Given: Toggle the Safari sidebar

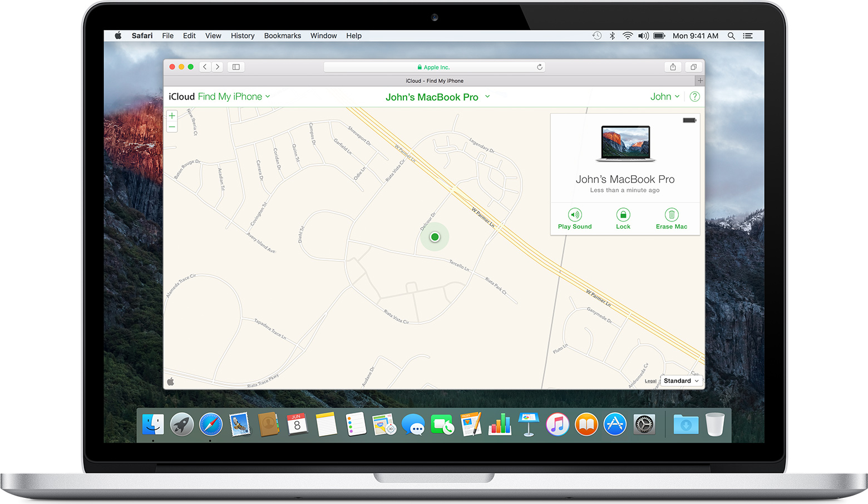Looking at the screenshot, I should pyautogui.click(x=236, y=67).
